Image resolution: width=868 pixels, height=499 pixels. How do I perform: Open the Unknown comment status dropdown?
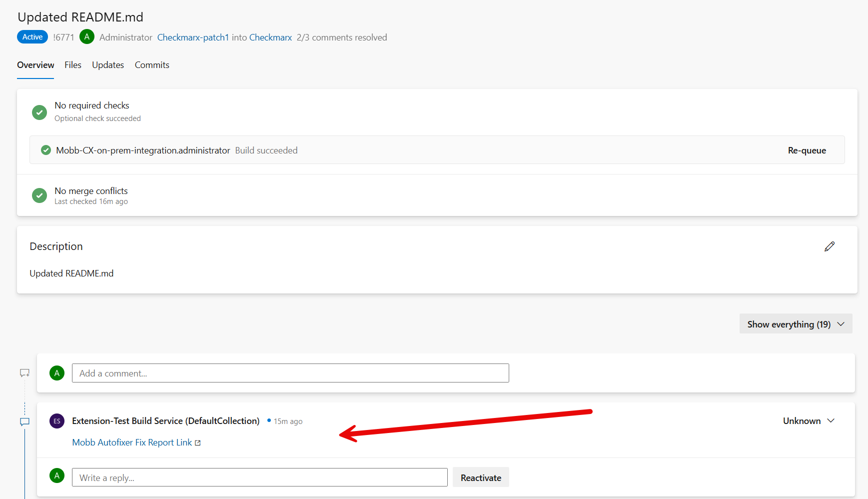coord(808,421)
